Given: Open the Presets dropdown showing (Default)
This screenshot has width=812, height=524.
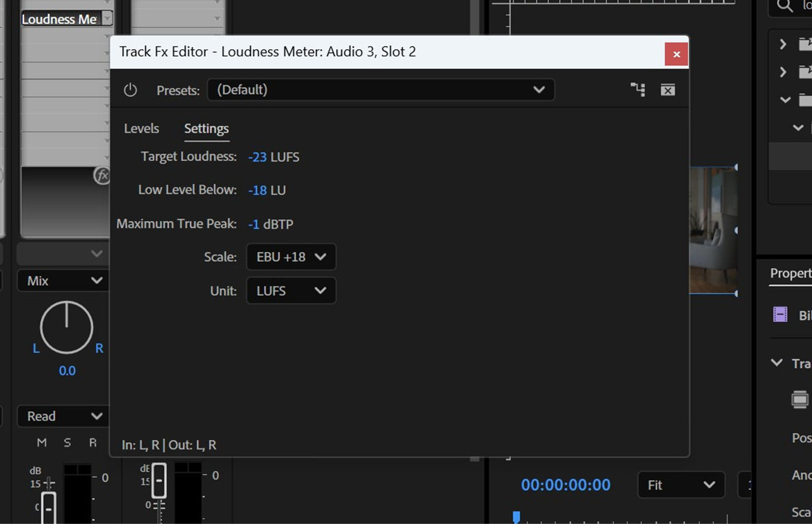Looking at the screenshot, I should pos(381,90).
